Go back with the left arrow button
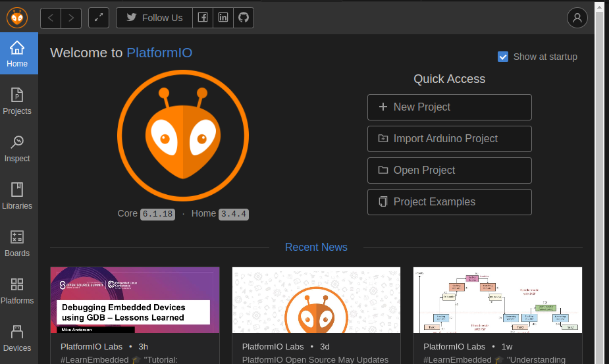 coord(51,18)
